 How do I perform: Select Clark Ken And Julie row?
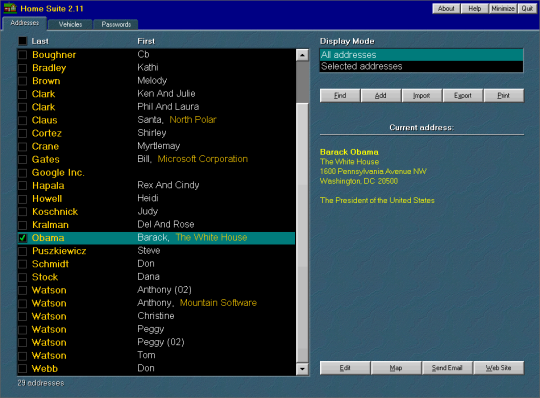[156, 94]
